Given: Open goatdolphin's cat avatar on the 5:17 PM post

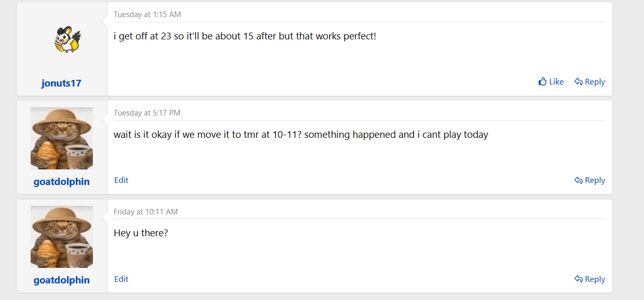Looking at the screenshot, I should 62,138.
